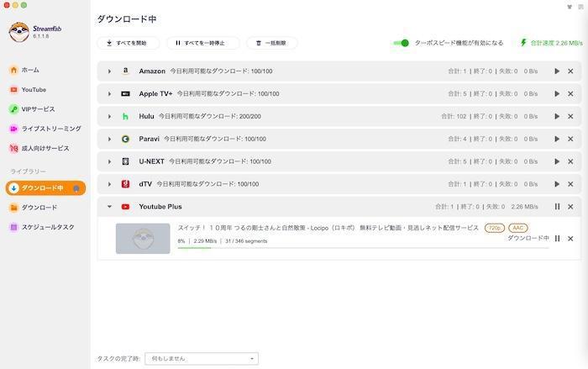Click the green lightning total speed icon

523,42
